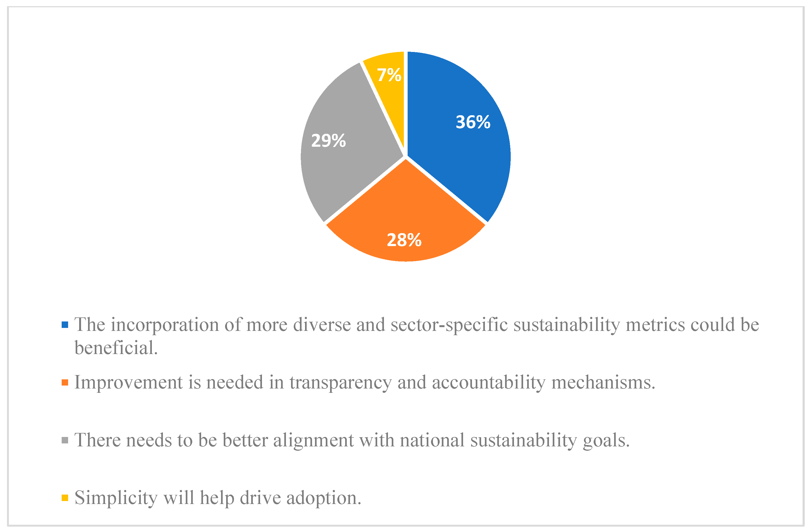Screen dimensions: 812x532
Task: Select the gray legend color marker
Action: 65,440
